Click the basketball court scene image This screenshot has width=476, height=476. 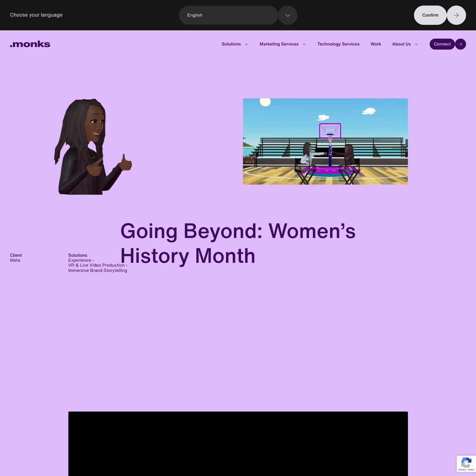coord(325,141)
